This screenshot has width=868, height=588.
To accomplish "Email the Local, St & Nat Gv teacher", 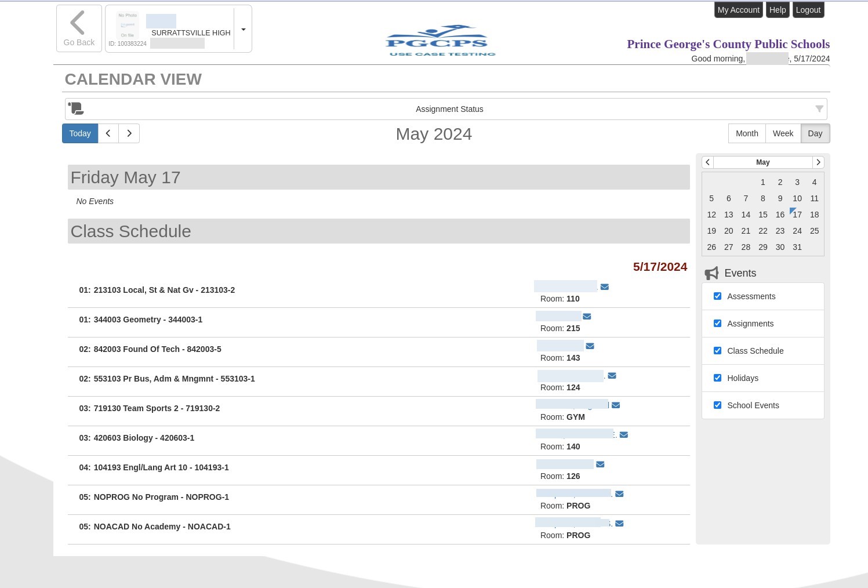I will coord(604,287).
